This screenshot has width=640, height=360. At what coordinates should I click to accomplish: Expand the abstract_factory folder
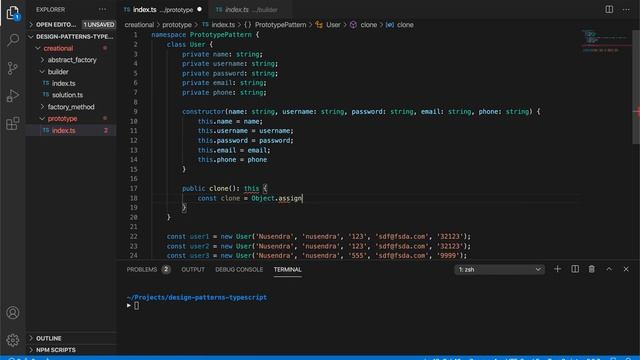[71, 60]
